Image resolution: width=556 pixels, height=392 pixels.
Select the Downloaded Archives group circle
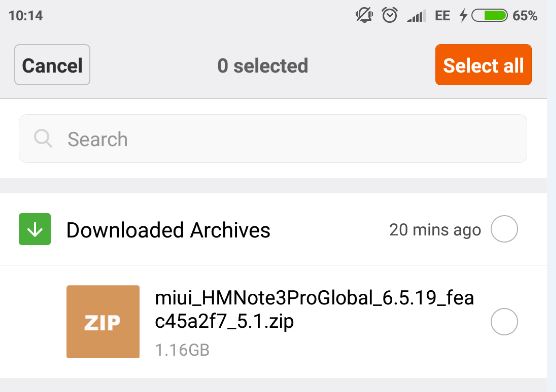click(504, 229)
